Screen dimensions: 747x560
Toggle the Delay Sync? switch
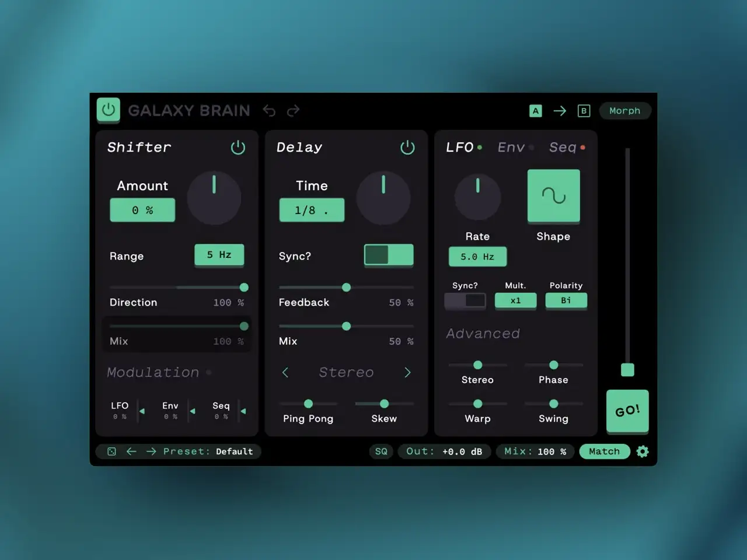389,255
